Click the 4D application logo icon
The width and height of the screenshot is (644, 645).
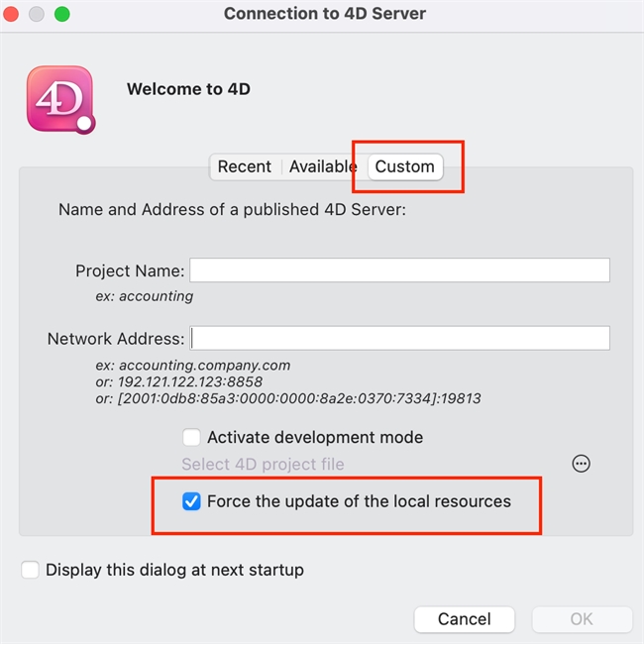[x=59, y=100]
